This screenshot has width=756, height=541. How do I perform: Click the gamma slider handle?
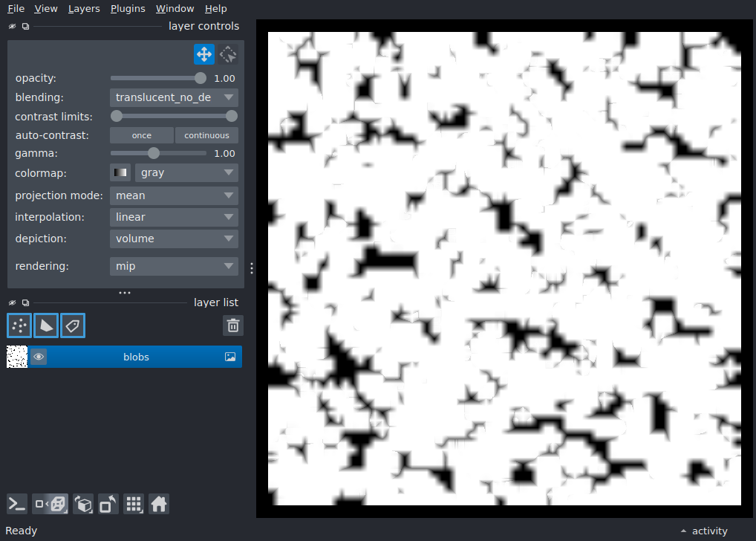pos(153,153)
